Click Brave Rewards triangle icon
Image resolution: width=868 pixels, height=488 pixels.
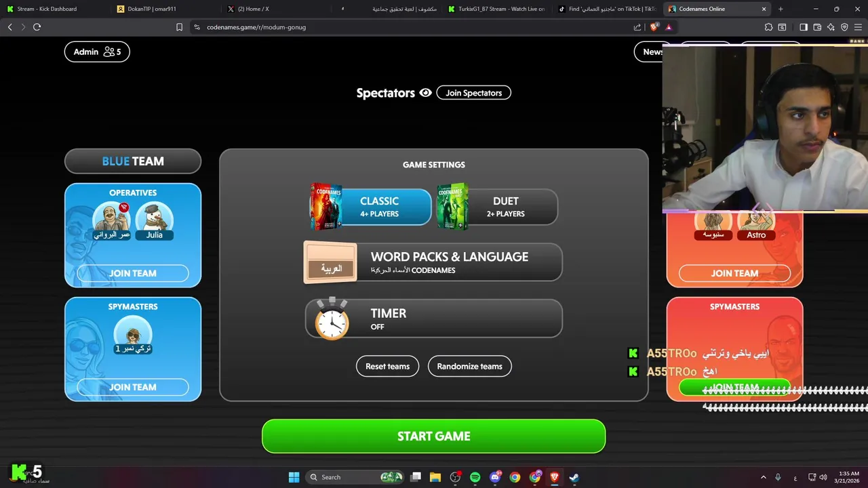[x=669, y=27]
